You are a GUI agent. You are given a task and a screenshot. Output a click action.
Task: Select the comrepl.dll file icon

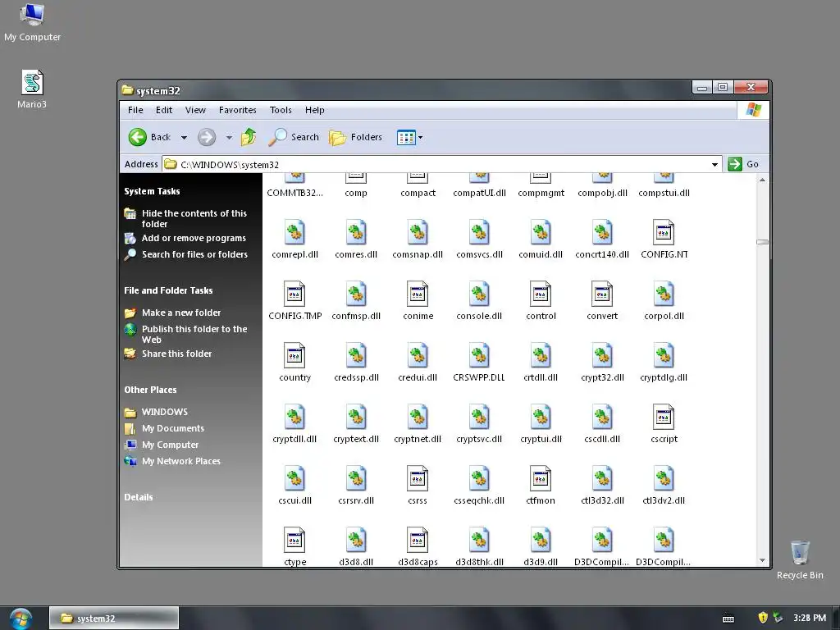[294, 232]
